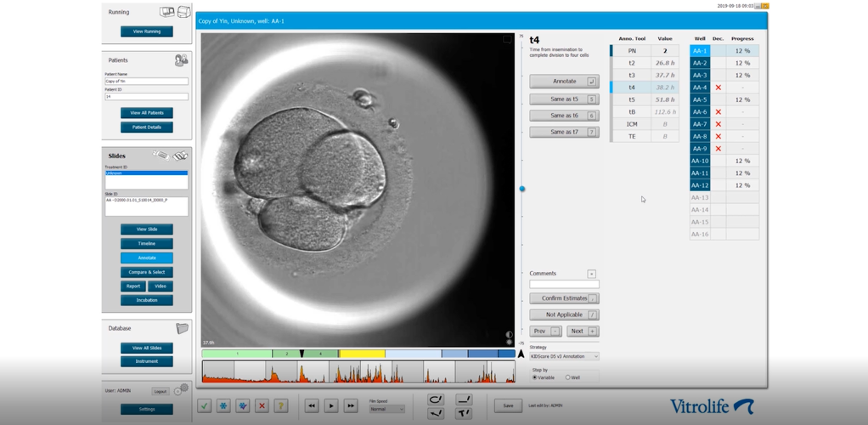Image resolution: width=868 pixels, height=425 pixels.
Task: Click the red X avoid icon
Action: coord(262,406)
